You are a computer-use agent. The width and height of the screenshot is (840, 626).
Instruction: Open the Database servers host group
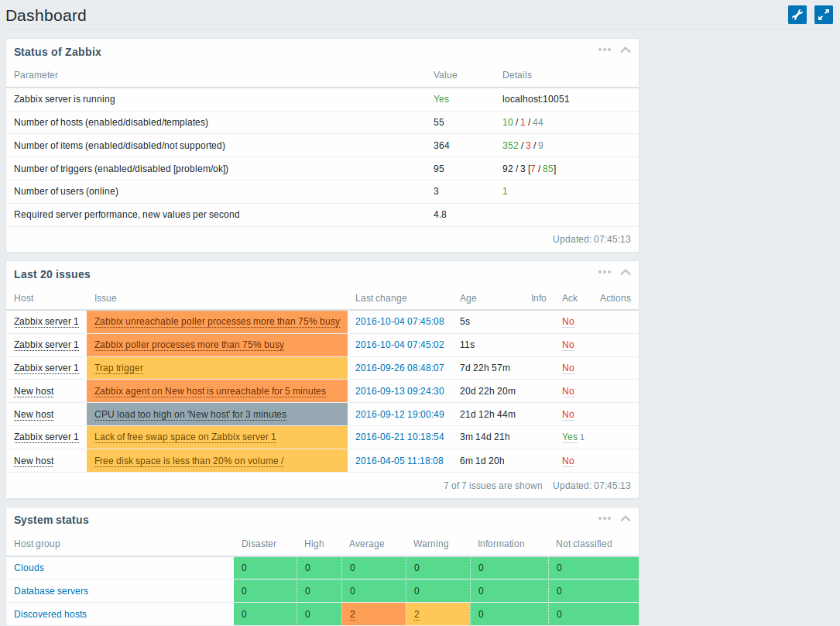[51, 591]
